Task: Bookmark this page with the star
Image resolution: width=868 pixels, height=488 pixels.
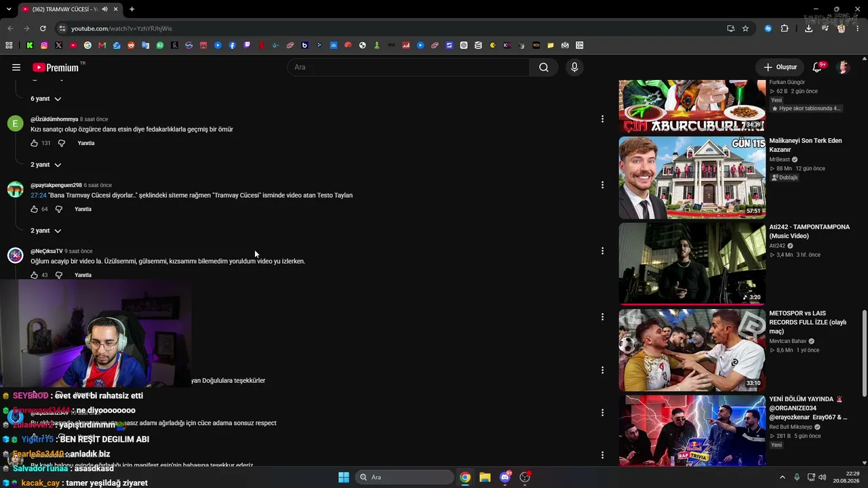Action: point(745,28)
